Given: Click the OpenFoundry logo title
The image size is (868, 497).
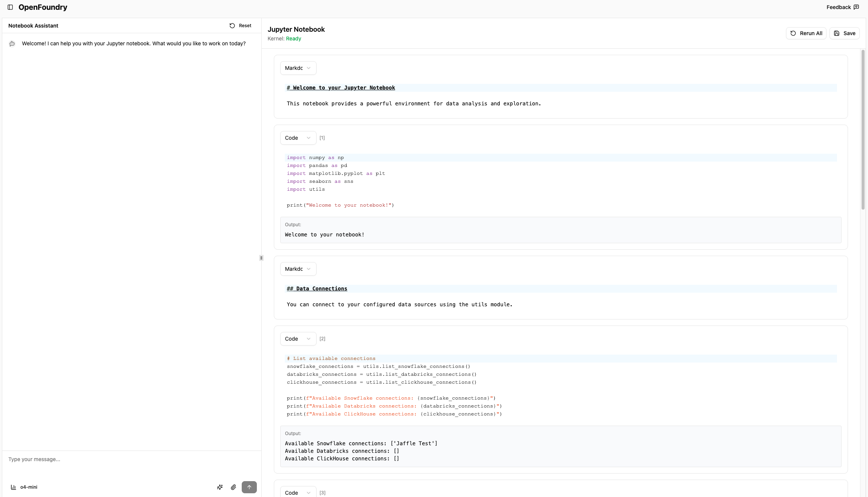Looking at the screenshot, I should click(x=43, y=7).
